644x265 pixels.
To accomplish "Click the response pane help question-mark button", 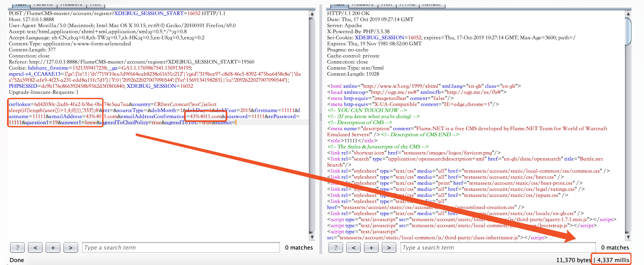I will [336, 247].
